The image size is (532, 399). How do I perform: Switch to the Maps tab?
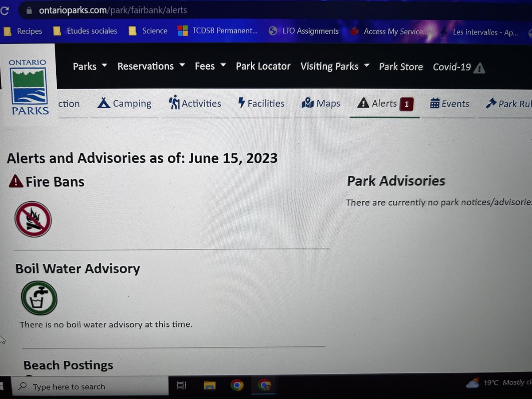click(x=321, y=103)
